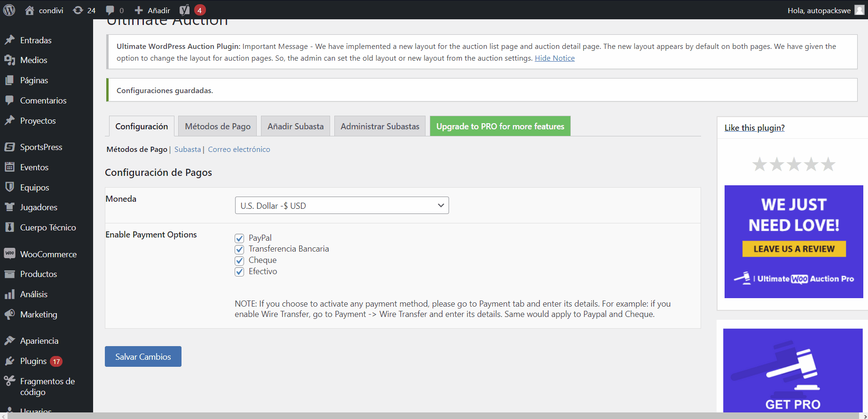This screenshot has width=868, height=419.
Task: Toggle the Efectivo checkbox
Action: pyautogui.click(x=239, y=272)
